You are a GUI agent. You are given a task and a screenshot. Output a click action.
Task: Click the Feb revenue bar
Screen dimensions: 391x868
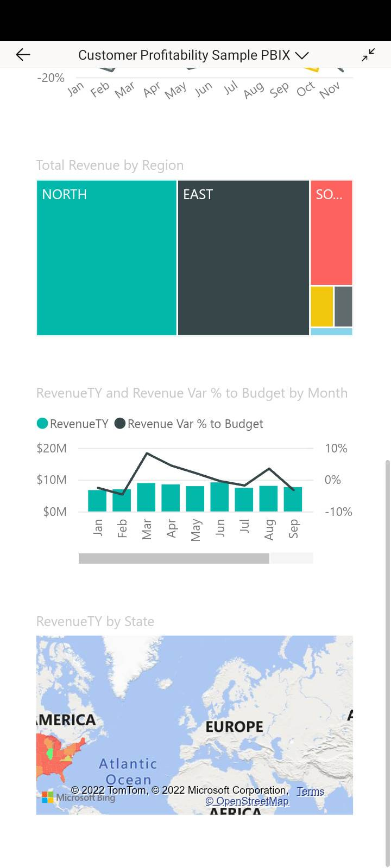point(122,500)
